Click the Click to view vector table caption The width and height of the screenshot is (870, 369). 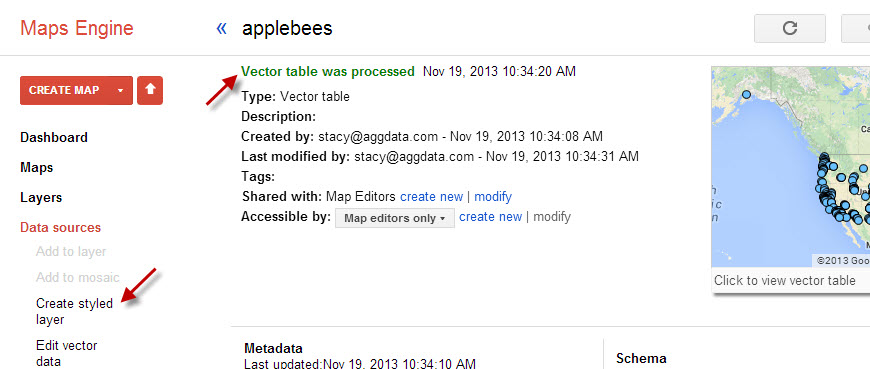pos(785,280)
